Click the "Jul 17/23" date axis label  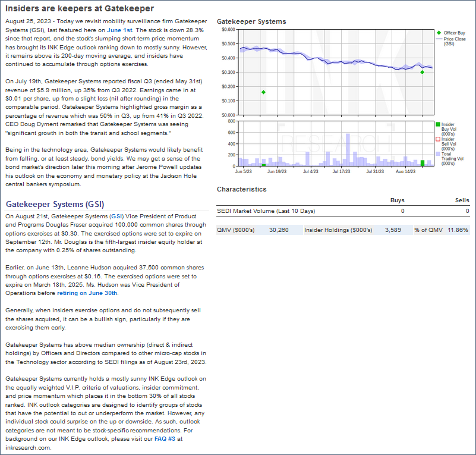tap(341, 172)
